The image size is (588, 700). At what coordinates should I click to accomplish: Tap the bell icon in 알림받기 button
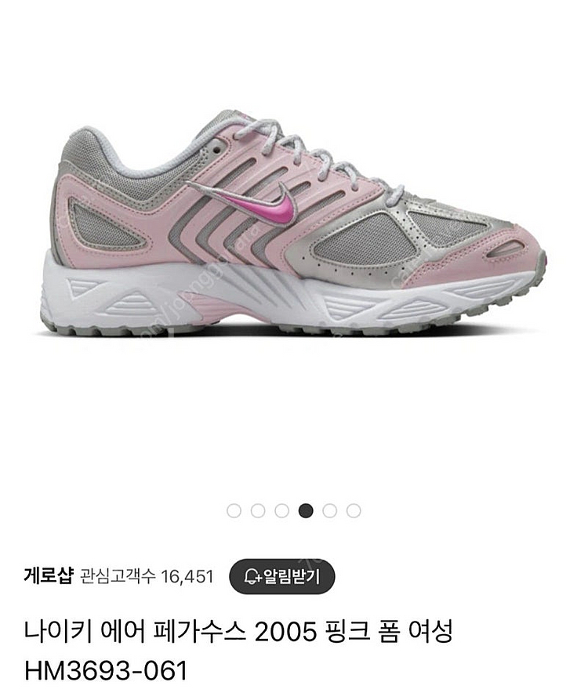click(252, 576)
